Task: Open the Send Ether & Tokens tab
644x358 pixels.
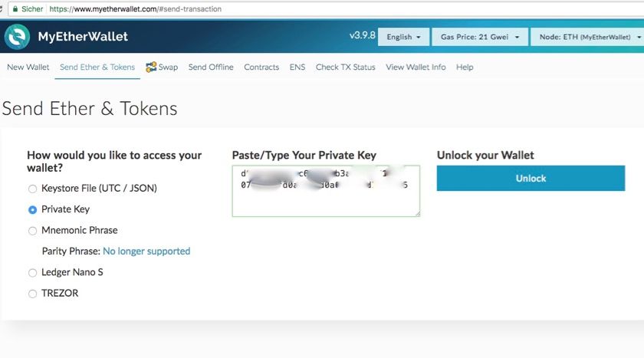Action: point(97,67)
